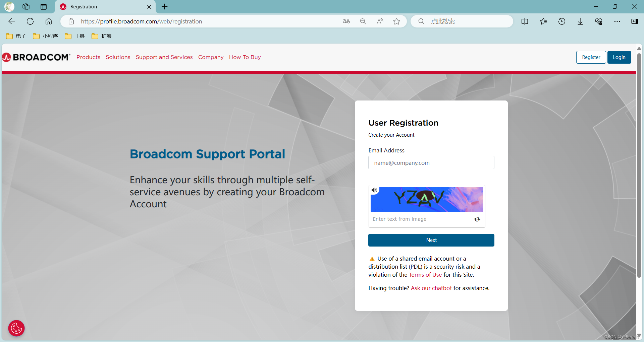Open the 扩展 bookmarks folder
Image resolution: width=644 pixels, height=342 pixels.
[102, 36]
